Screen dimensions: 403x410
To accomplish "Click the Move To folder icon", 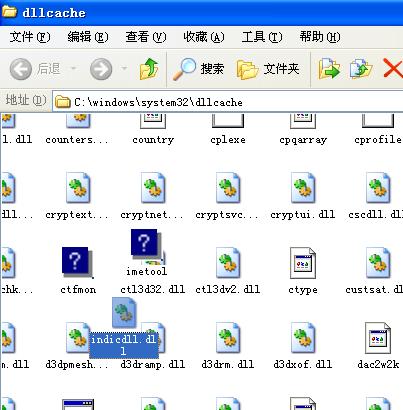I will click(329, 69).
